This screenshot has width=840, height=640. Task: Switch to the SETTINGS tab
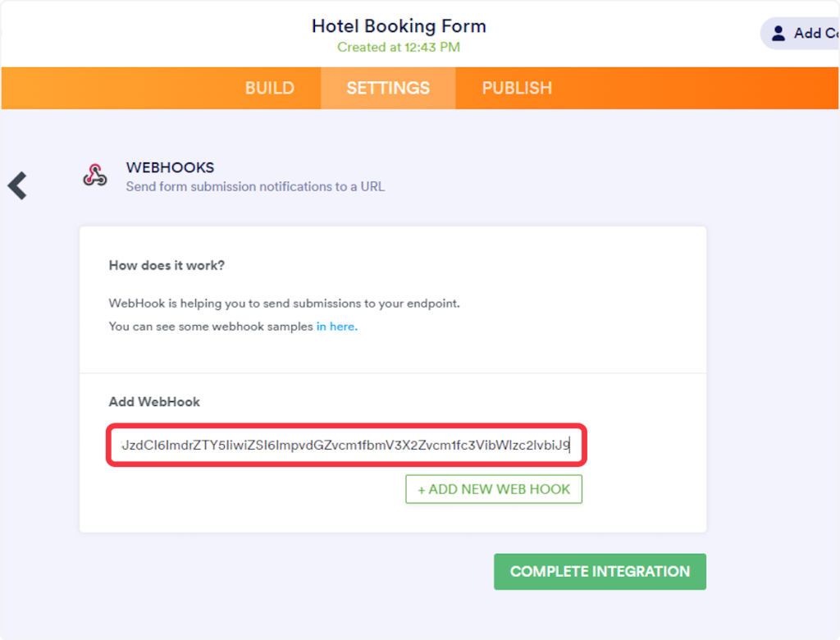[388, 89]
